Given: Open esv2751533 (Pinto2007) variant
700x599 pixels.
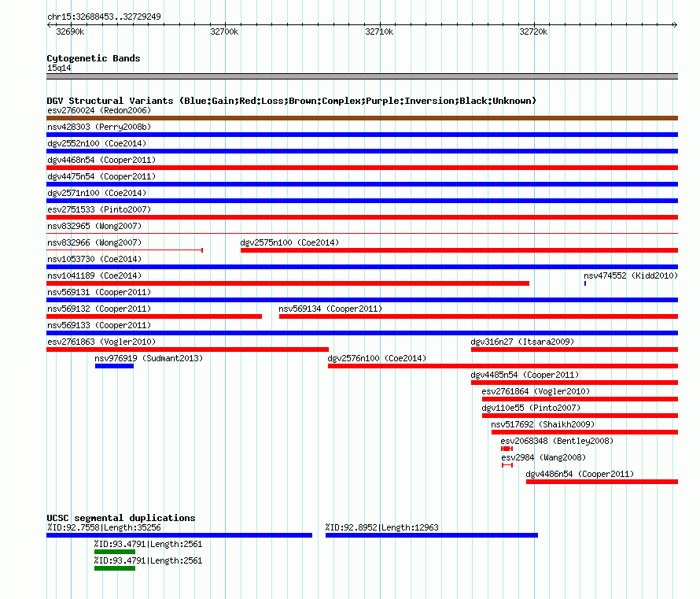Looking at the screenshot, I should (x=99, y=209).
